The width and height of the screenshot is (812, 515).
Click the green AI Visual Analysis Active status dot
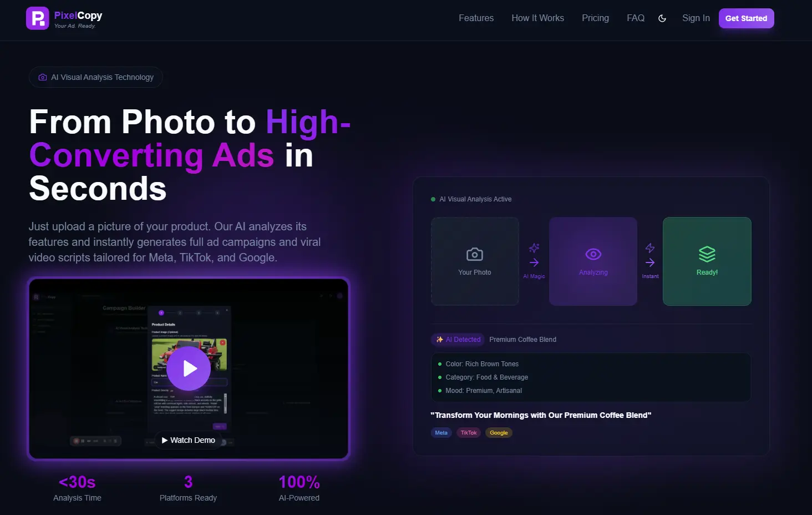[433, 199]
